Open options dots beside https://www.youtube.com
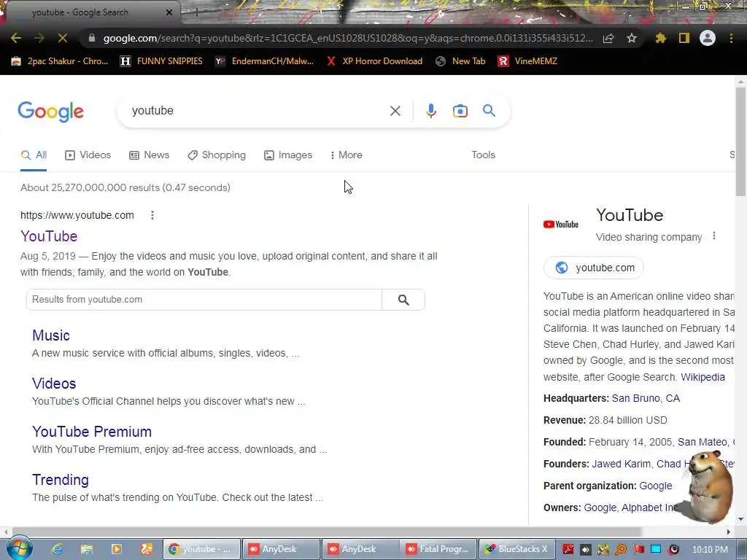747x560 pixels. tap(152, 215)
